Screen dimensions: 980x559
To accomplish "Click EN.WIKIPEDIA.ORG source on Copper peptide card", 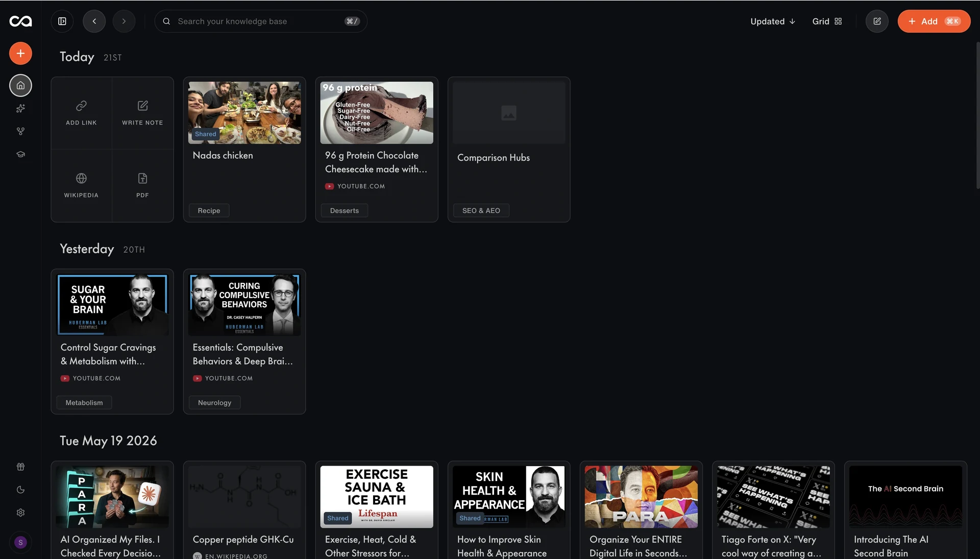I will click(x=236, y=556).
